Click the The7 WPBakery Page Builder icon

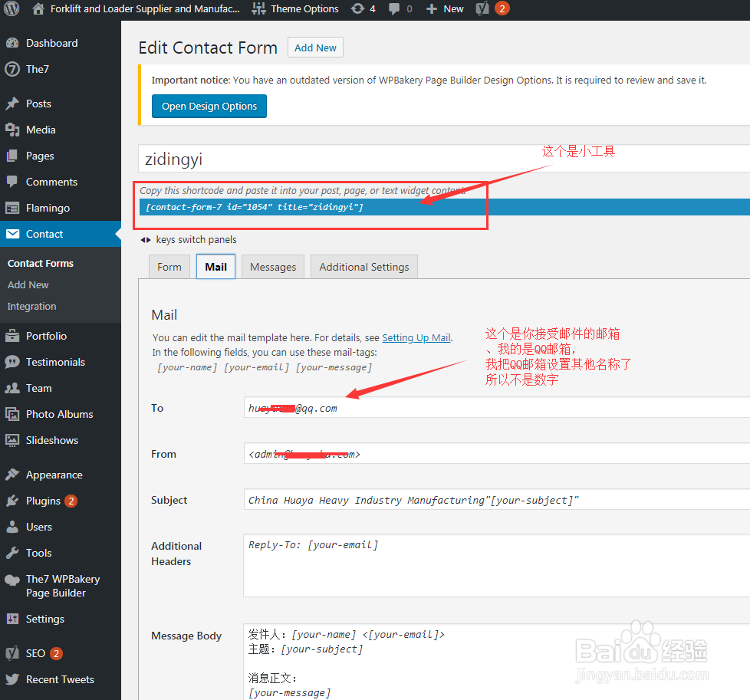coord(12,580)
